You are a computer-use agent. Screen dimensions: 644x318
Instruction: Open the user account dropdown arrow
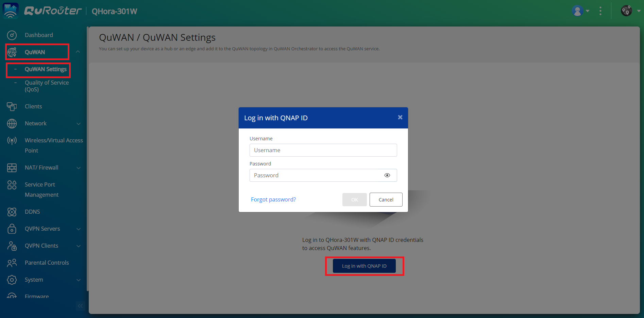[x=587, y=11]
